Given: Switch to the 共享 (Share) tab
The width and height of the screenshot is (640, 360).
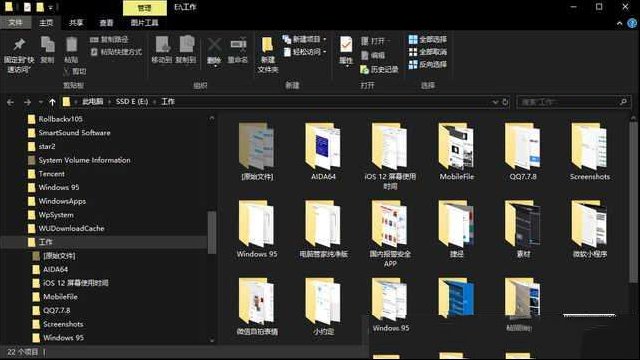Looking at the screenshot, I should (76, 22).
